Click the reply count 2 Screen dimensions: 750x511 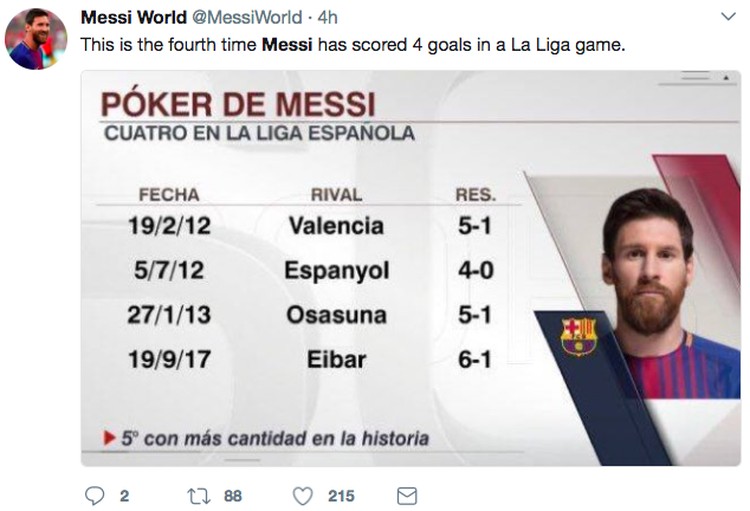tap(124, 496)
